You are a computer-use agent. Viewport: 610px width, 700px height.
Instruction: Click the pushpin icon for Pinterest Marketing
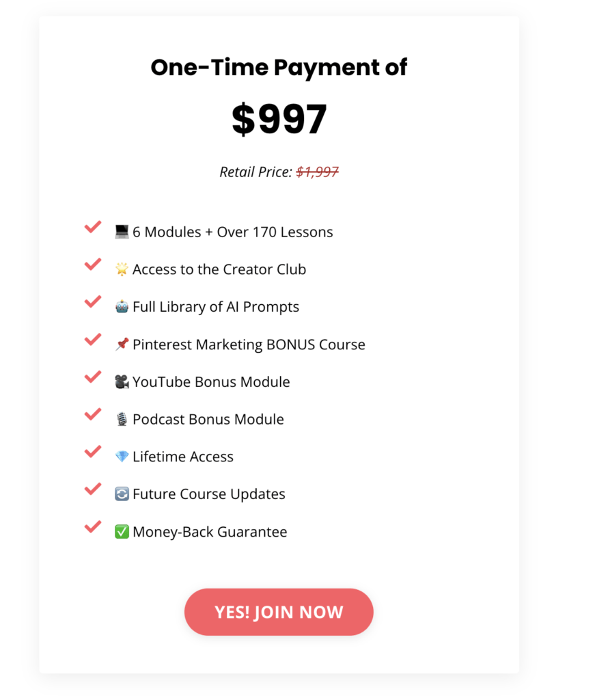pyautogui.click(x=123, y=344)
